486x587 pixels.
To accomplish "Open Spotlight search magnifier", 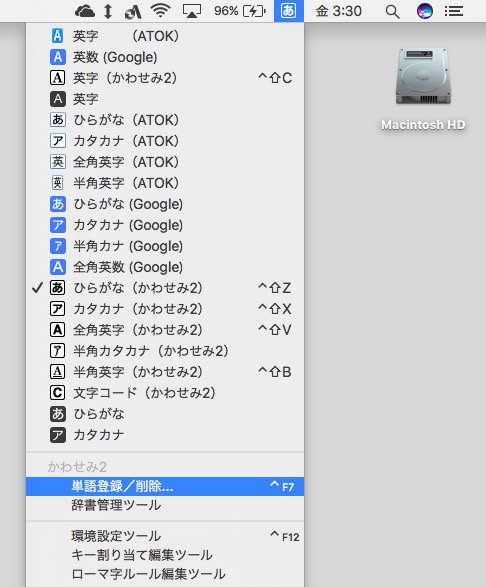I will coord(392,12).
